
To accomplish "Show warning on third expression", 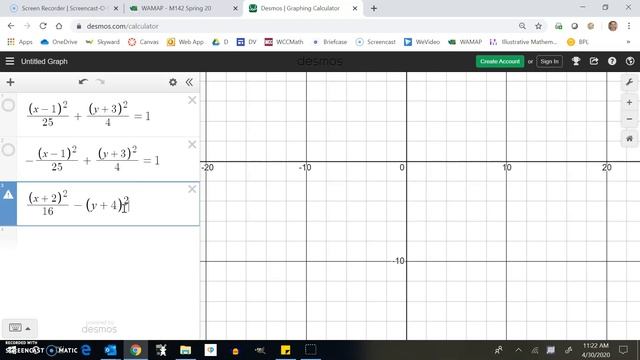I will pos(8,195).
